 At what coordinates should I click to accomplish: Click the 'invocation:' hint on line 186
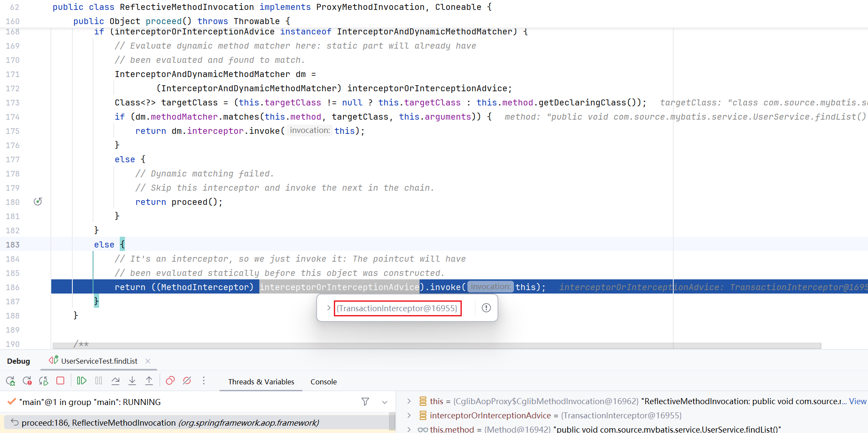coord(490,287)
